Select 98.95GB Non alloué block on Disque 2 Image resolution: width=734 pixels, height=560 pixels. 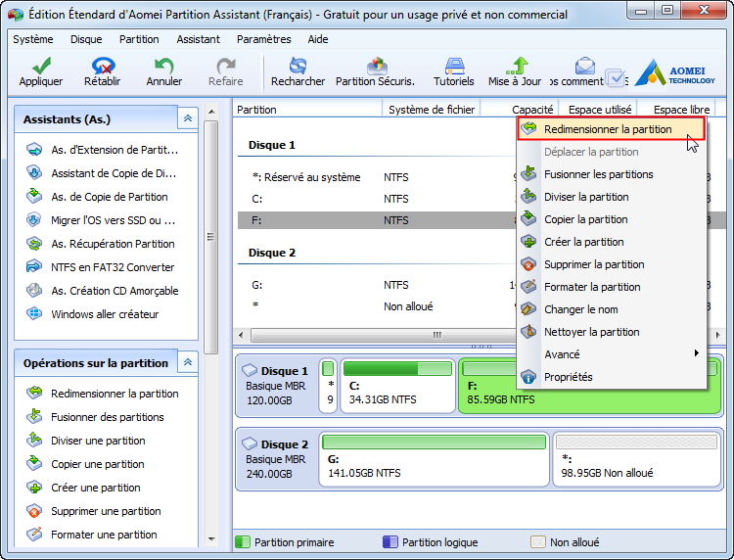[637, 459]
